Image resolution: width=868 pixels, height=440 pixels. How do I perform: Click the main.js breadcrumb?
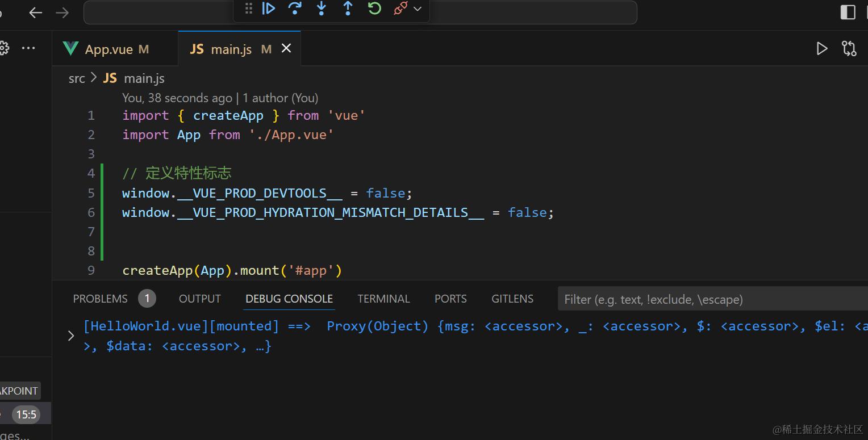[x=134, y=79]
